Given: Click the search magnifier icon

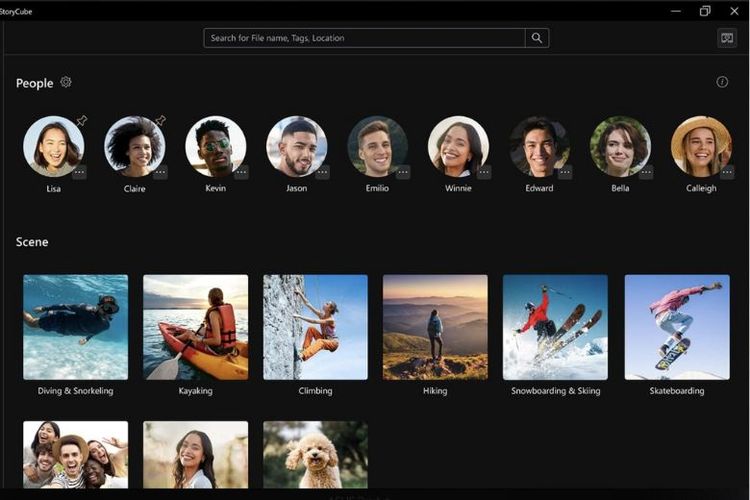Looking at the screenshot, I should tap(537, 38).
